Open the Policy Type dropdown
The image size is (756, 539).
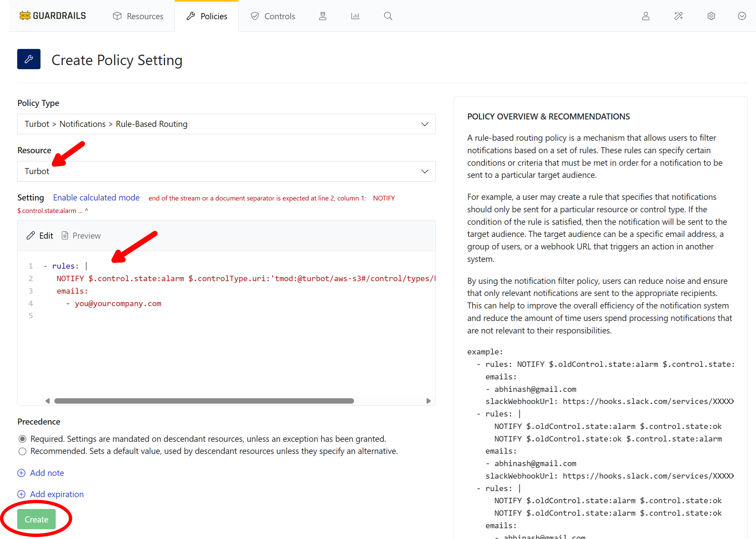226,124
